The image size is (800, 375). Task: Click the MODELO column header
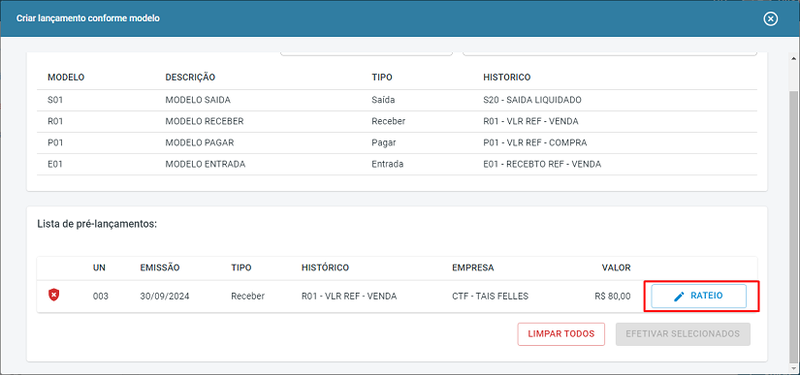66,78
